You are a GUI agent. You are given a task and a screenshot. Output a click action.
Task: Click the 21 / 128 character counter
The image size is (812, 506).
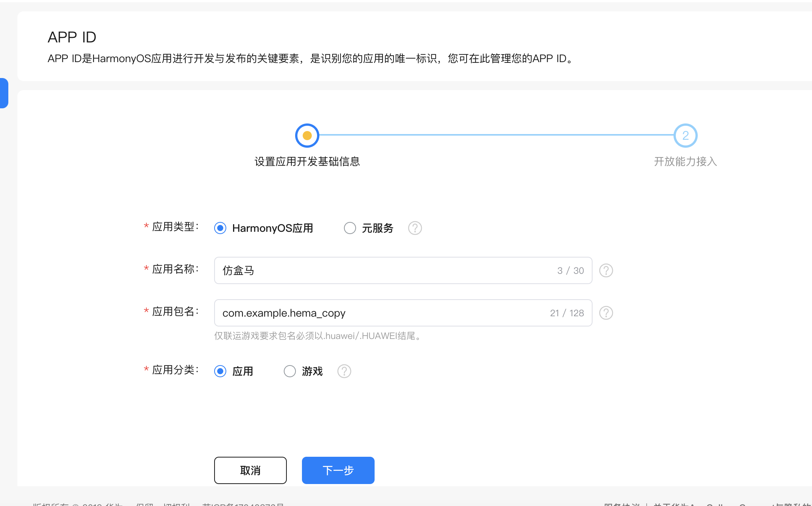pos(567,313)
